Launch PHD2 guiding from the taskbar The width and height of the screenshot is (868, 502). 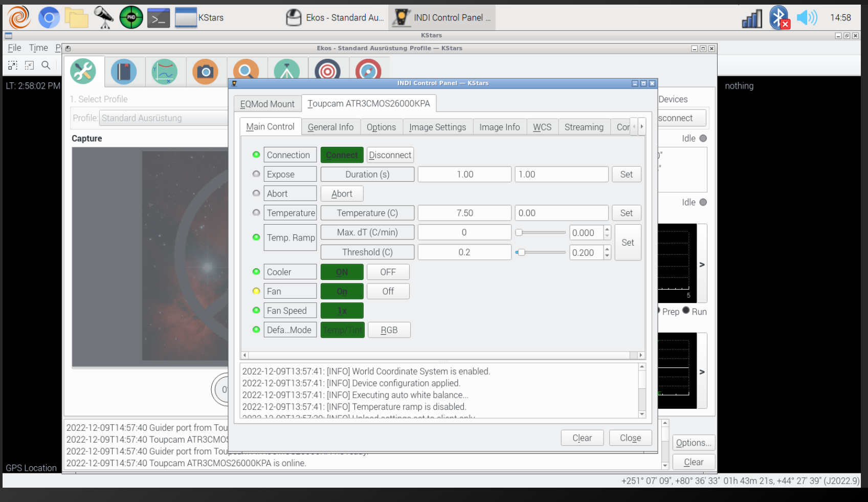131,18
